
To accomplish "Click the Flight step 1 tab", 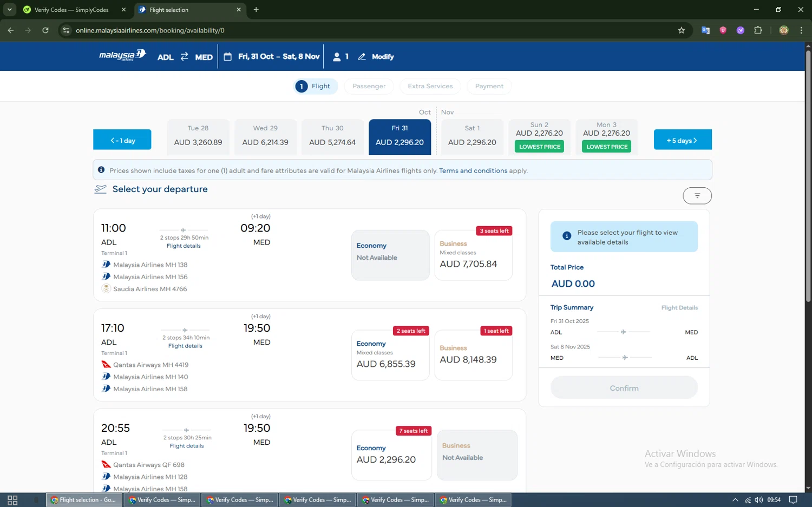I will coord(316,86).
